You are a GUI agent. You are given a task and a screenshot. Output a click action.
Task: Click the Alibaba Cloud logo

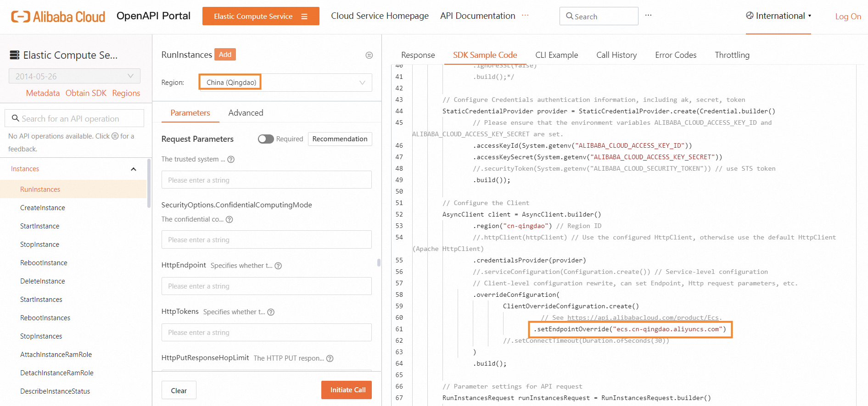coord(58,17)
